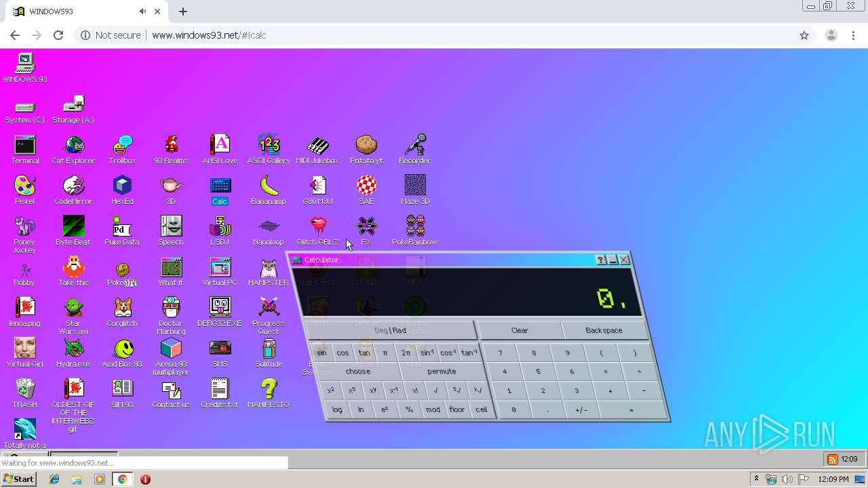Click the Chrome icon in the taskbar
The image size is (868, 488).
[x=122, y=479]
